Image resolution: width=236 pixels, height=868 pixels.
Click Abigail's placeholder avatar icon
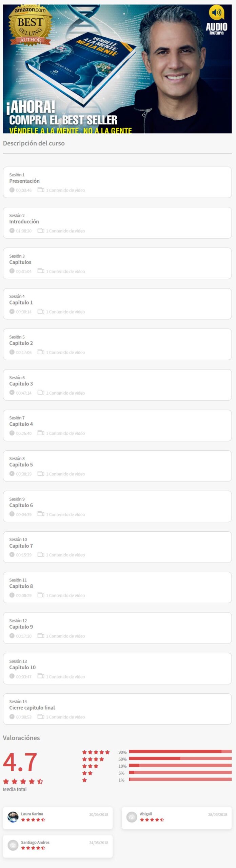click(132, 817)
